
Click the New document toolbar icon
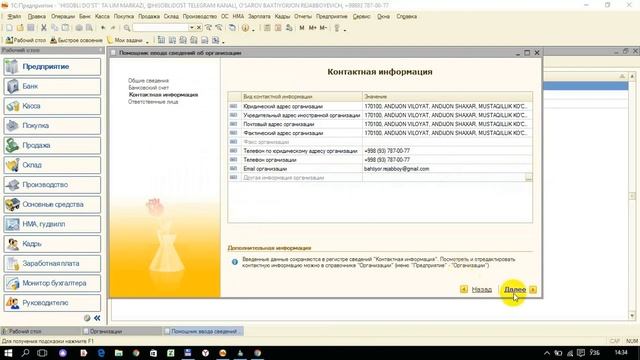[x=9, y=28]
